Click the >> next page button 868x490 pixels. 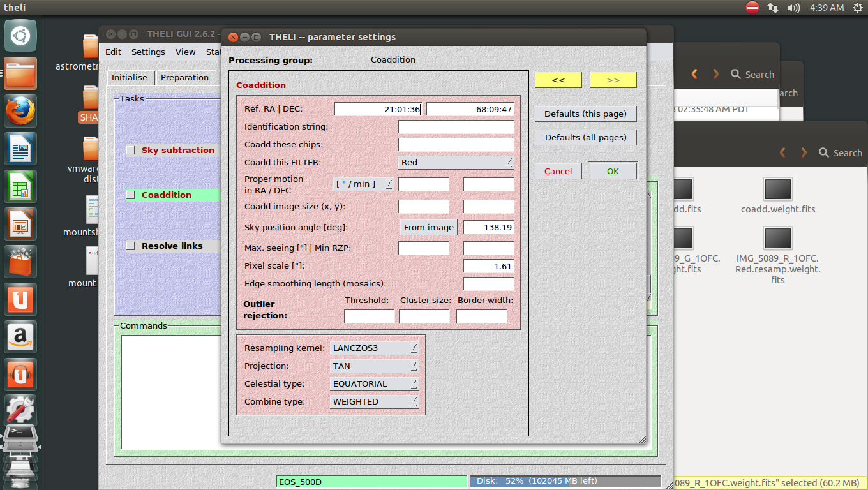613,80
